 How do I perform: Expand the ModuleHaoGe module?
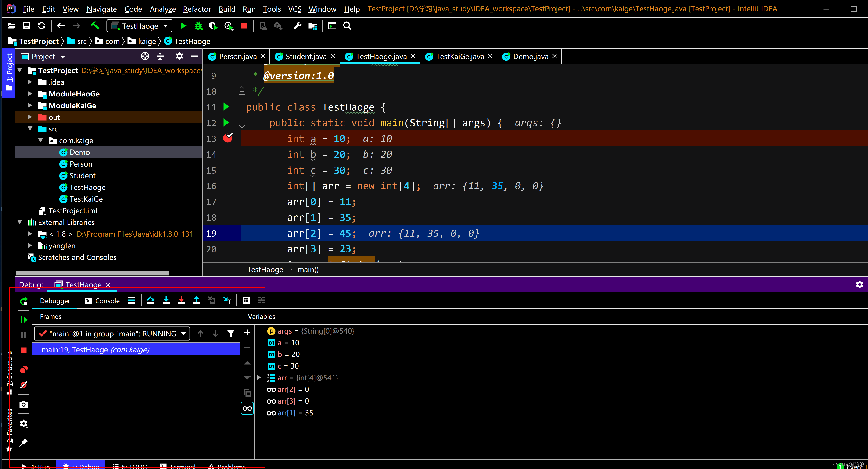click(30, 94)
